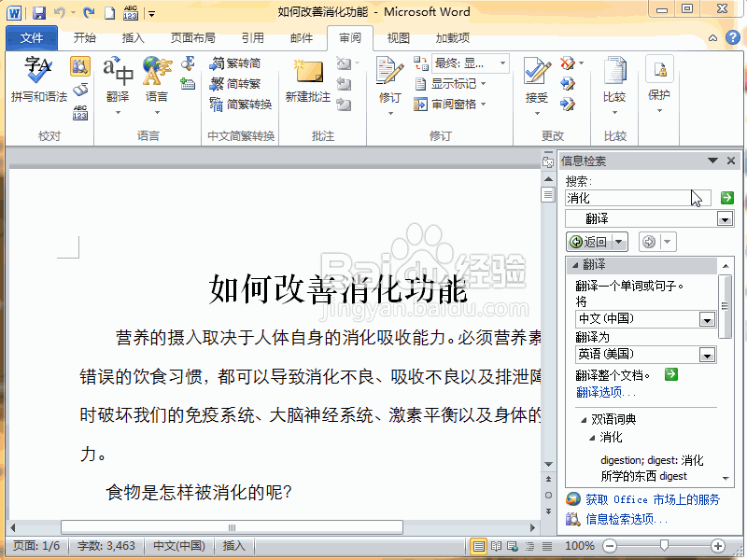Insert a 新建批注 new comment
The image size is (747, 560).
coord(307,79)
